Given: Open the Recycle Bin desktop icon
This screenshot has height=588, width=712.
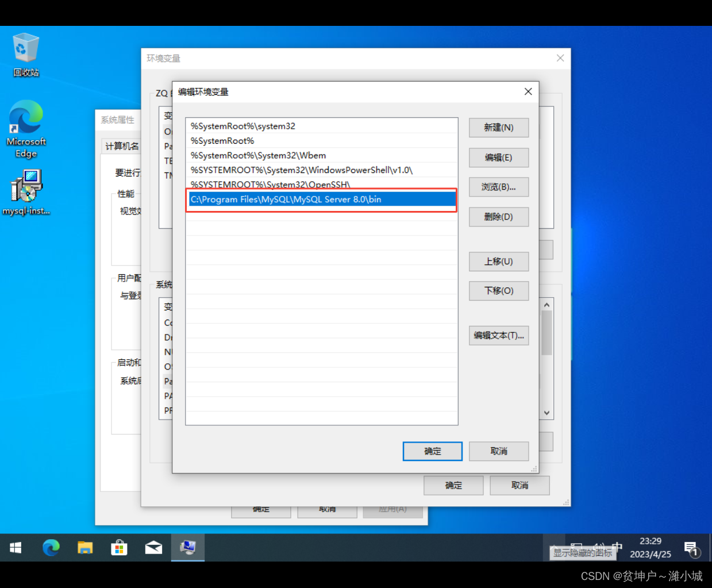Looking at the screenshot, I should (26, 55).
